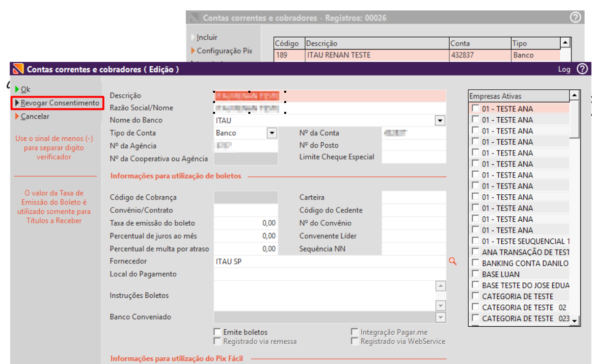The width and height of the screenshot is (592, 364).
Task: Confirm the edit with Ok
Action: [x=26, y=89]
